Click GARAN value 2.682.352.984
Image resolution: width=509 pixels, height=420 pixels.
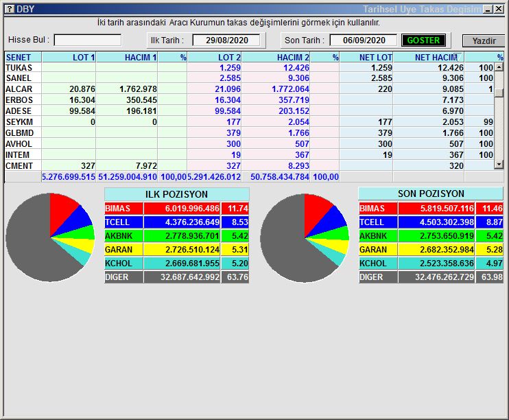[x=447, y=250]
